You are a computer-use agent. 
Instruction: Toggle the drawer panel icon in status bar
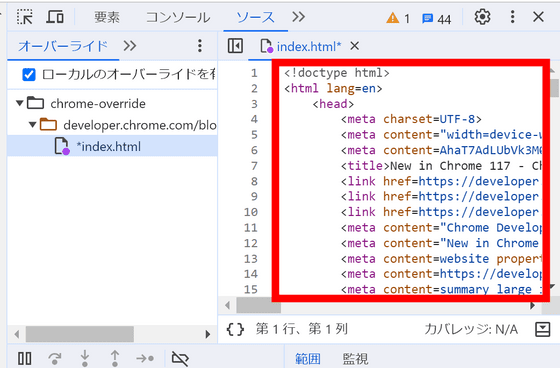click(542, 329)
